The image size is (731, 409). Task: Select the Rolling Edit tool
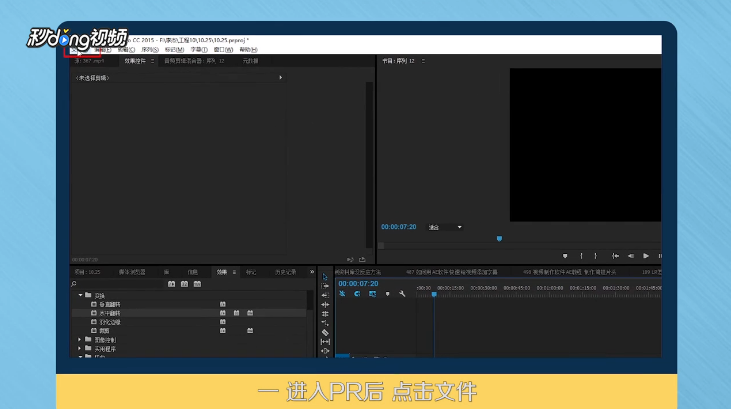pos(325,314)
